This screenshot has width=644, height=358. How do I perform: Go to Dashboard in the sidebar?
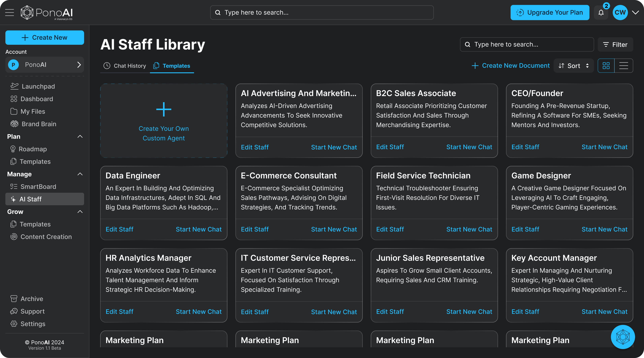tap(31, 99)
